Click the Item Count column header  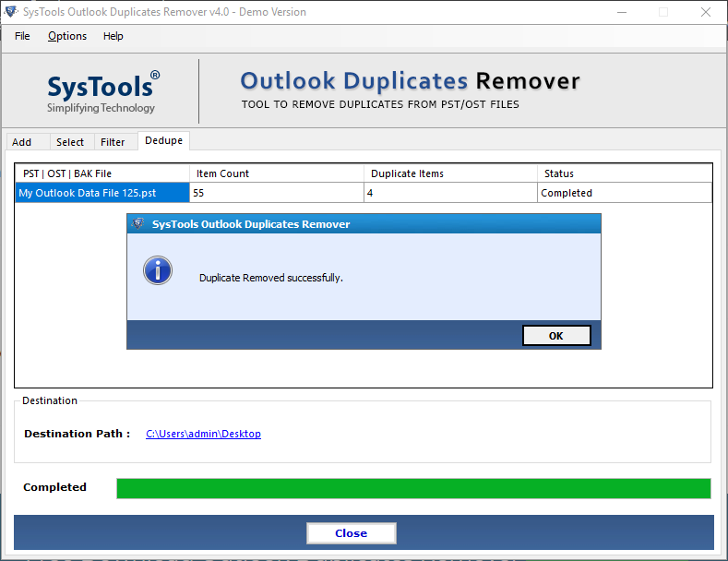point(276,173)
